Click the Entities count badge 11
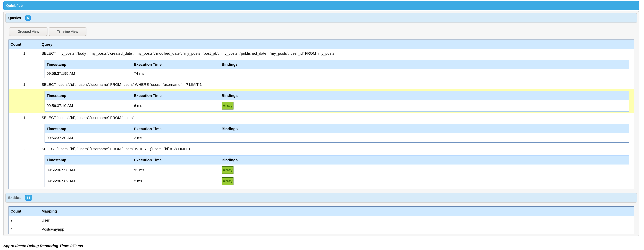Viewport: 644px width, 250px height. pyautogui.click(x=28, y=198)
